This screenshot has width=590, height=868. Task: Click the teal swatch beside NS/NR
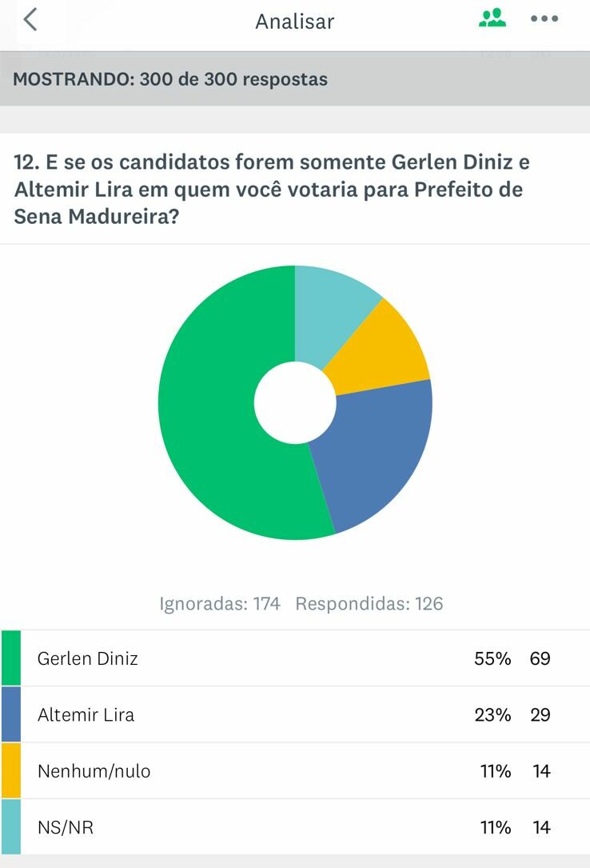tap(11, 827)
